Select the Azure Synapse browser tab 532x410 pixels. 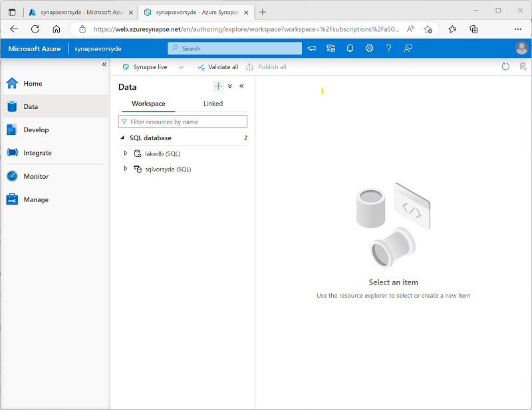pos(196,13)
